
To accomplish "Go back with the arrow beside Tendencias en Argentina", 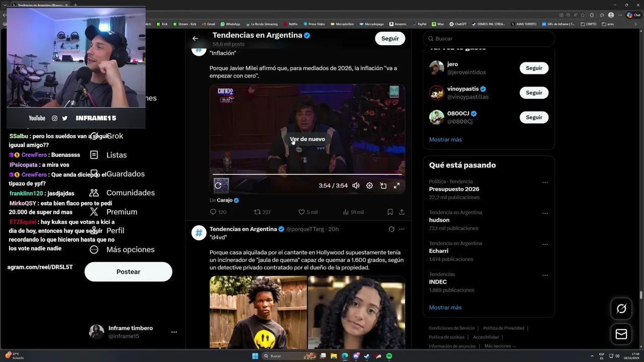I will (195, 38).
